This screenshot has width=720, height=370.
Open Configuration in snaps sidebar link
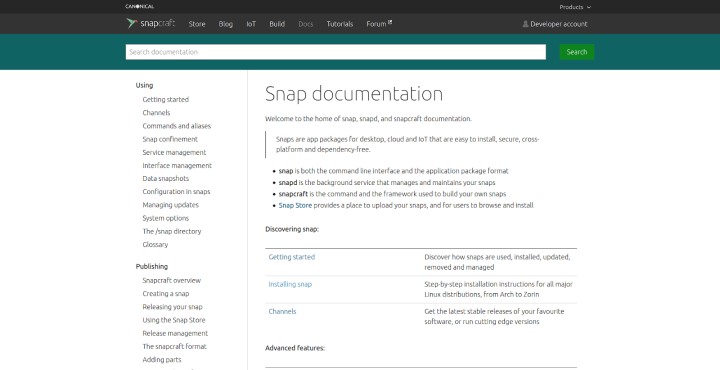(x=176, y=192)
